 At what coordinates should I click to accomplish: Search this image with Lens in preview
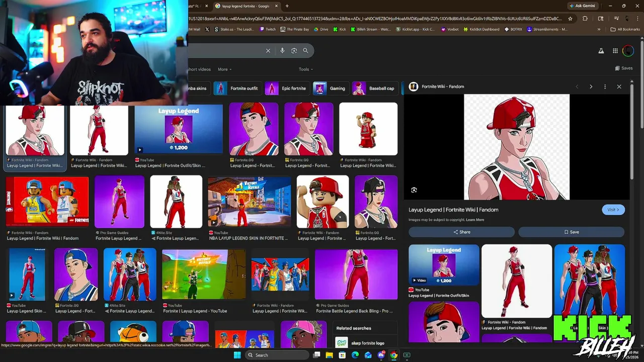point(414,190)
